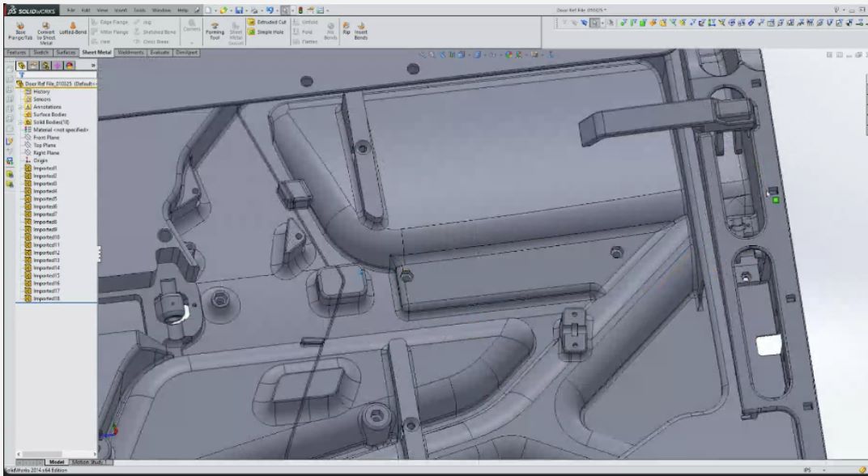Click the Simple Hole tool
868x476 pixels.
(267, 32)
